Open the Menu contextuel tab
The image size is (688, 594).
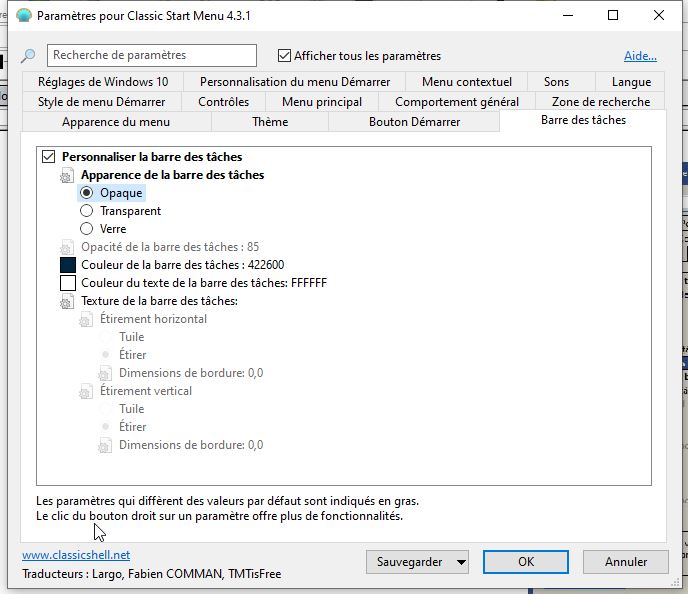pos(467,82)
